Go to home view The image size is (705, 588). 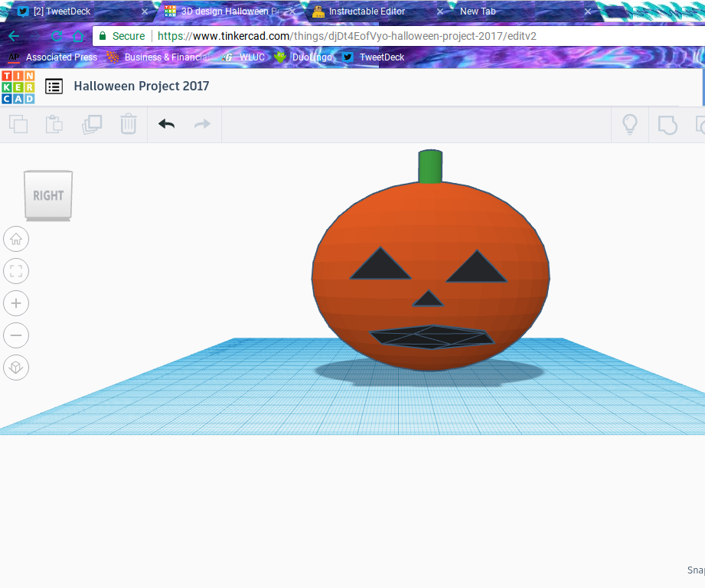16,239
